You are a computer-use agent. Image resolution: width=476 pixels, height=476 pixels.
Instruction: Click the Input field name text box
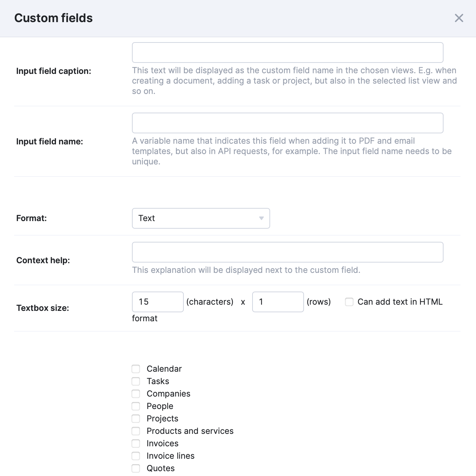click(287, 123)
